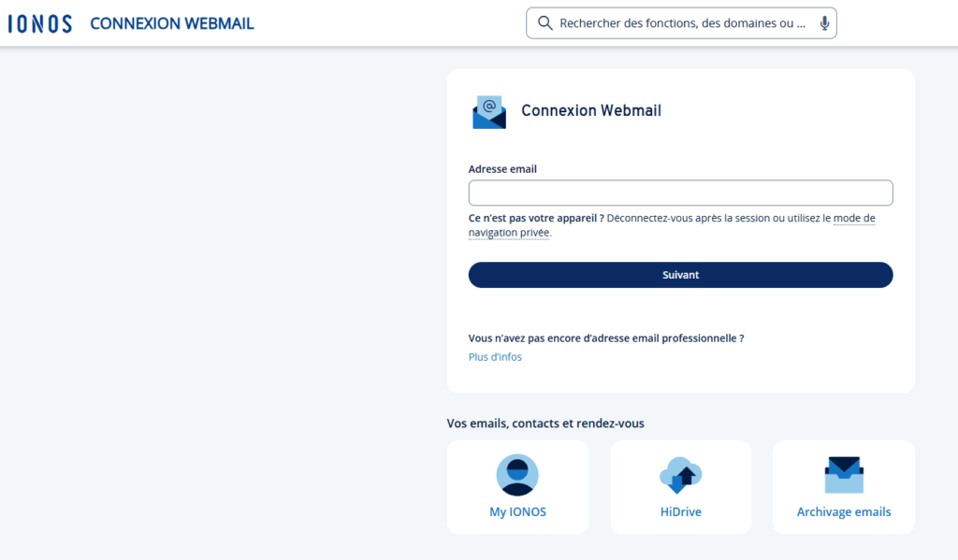Open the Archivage emails link label
Screen dimensions: 958x560
click(x=844, y=511)
